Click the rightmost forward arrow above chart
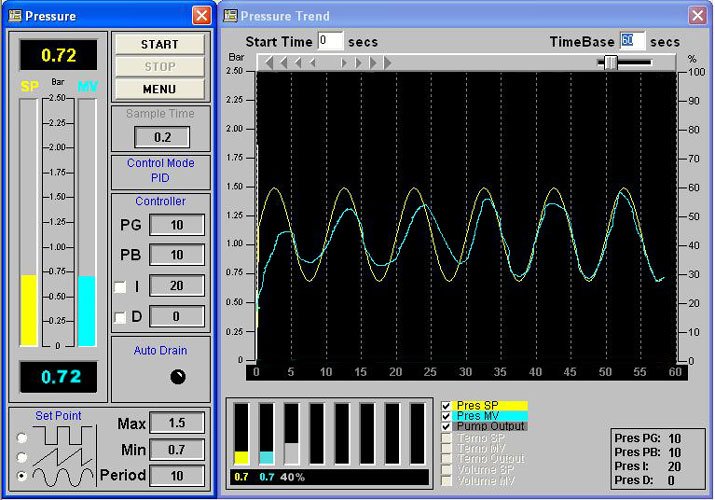 387,62
